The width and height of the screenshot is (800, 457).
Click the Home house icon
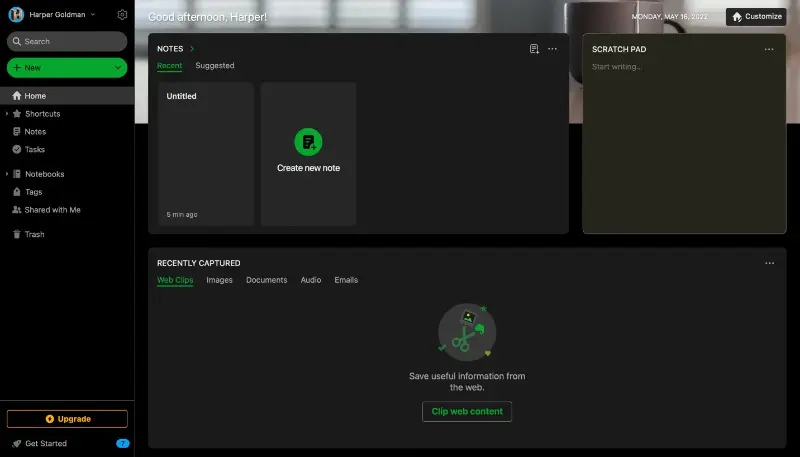click(17, 95)
